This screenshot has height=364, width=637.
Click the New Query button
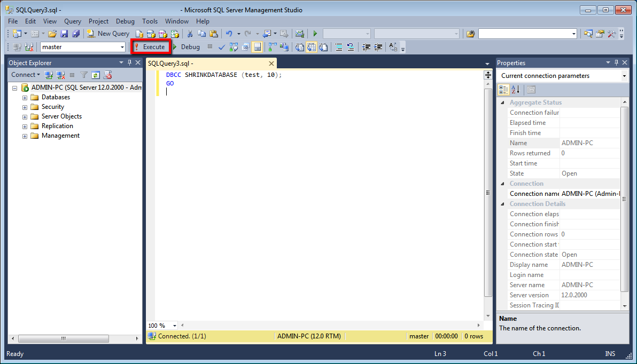[x=108, y=34]
